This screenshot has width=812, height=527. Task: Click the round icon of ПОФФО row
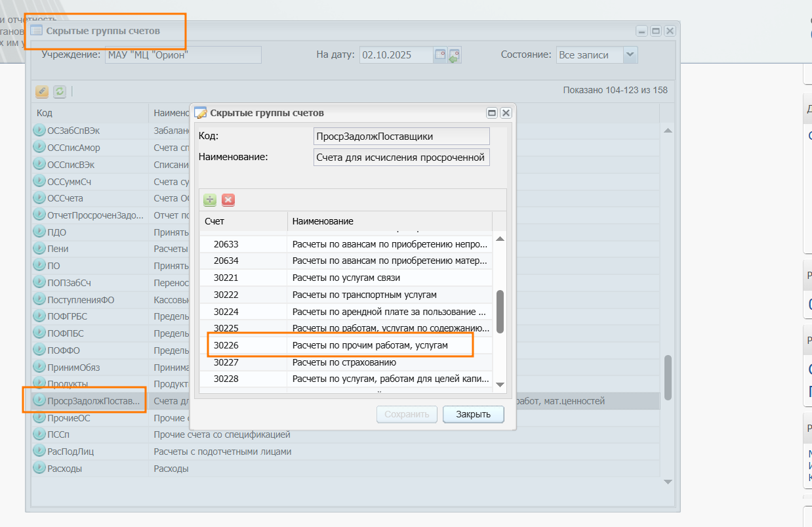pos(39,350)
